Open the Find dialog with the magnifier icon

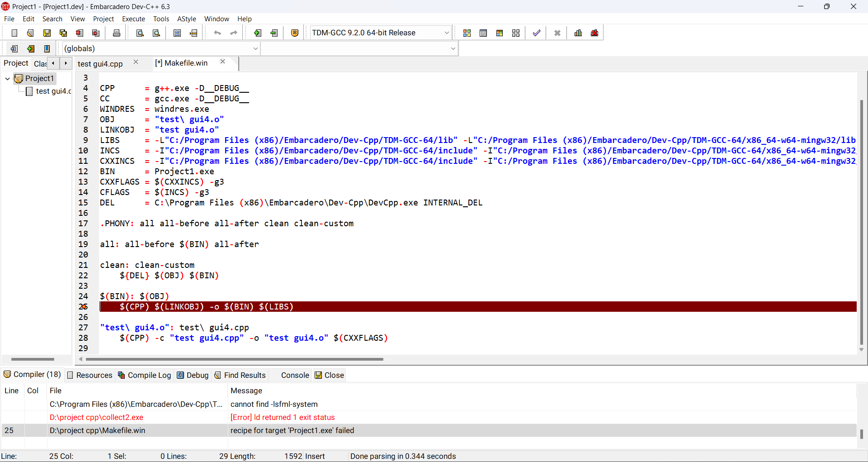(x=140, y=33)
